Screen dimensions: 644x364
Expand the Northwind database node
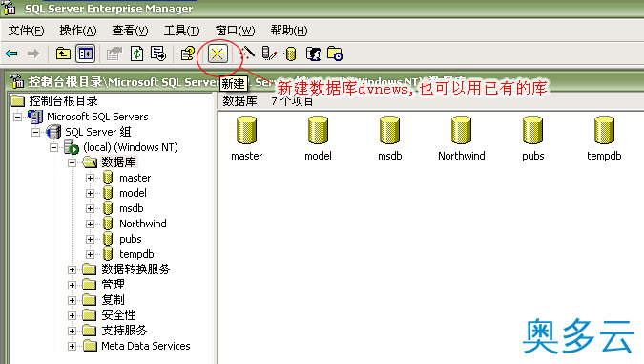tap(91, 224)
